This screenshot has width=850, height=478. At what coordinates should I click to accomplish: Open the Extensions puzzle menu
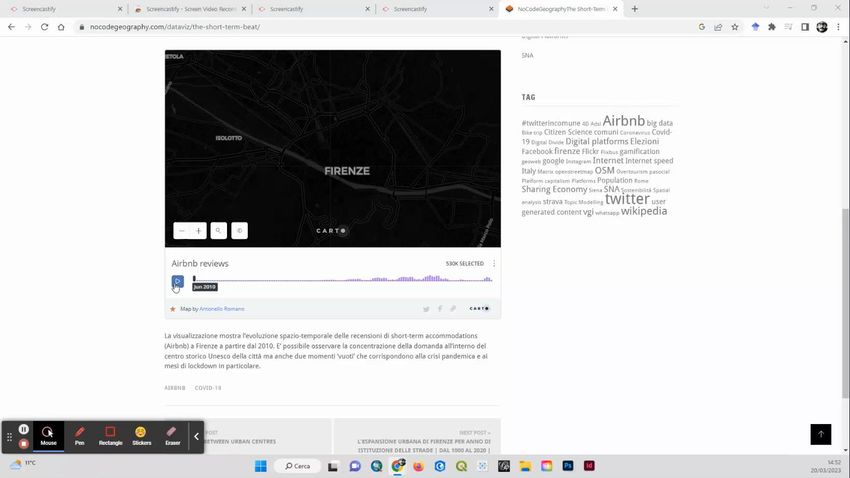(x=772, y=27)
